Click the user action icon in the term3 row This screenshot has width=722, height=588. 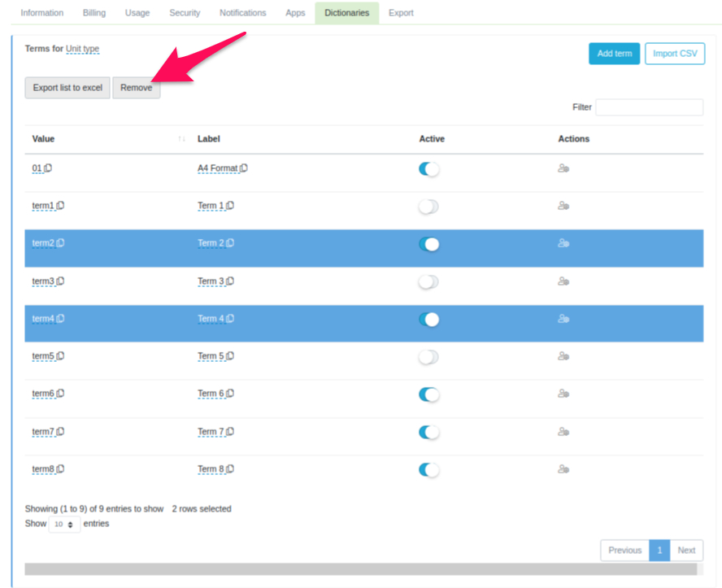563,281
